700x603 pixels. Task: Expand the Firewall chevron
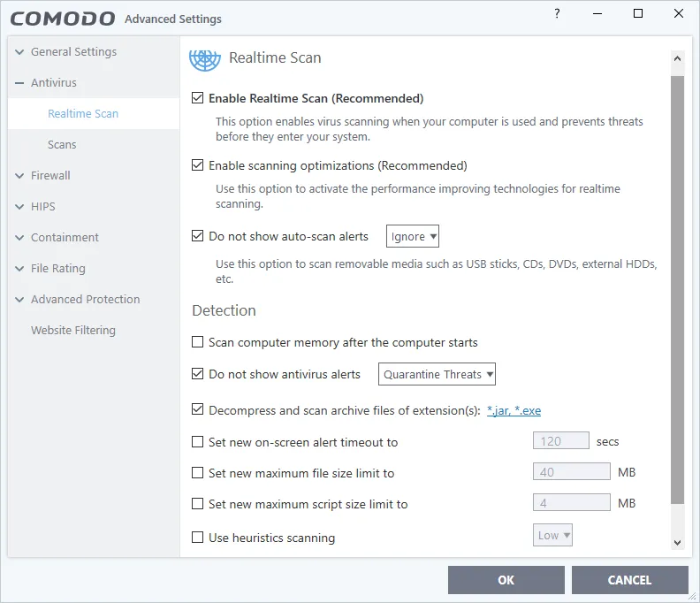point(19,176)
